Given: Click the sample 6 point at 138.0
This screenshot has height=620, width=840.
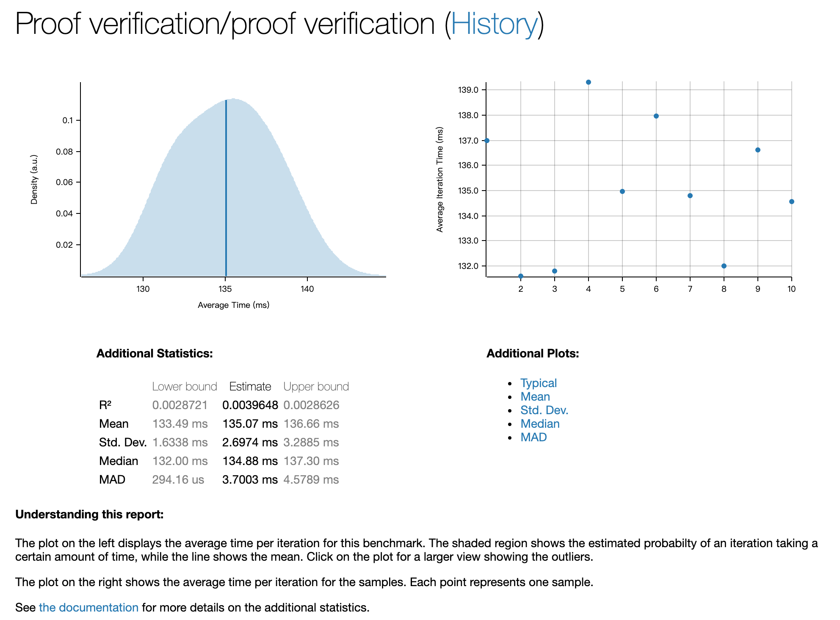Looking at the screenshot, I should [656, 116].
